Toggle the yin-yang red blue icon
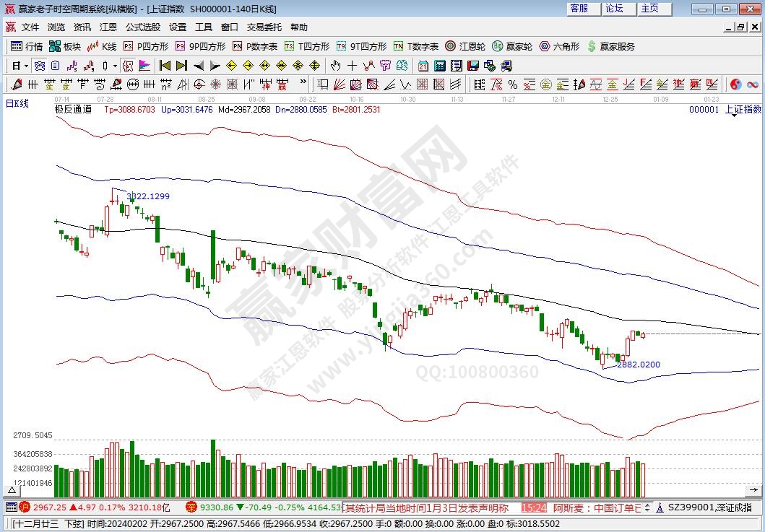This screenshot has height=532, width=765. 735,84
